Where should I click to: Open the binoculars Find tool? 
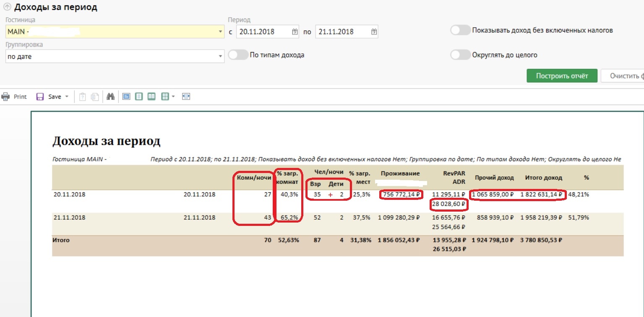pyautogui.click(x=111, y=97)
